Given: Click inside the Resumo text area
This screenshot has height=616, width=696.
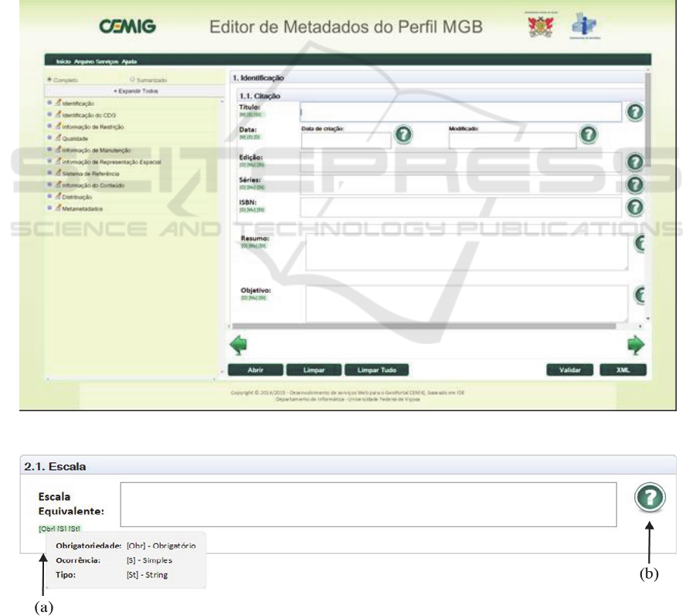Looking at the screenshot, I should (x=466, y=252).
